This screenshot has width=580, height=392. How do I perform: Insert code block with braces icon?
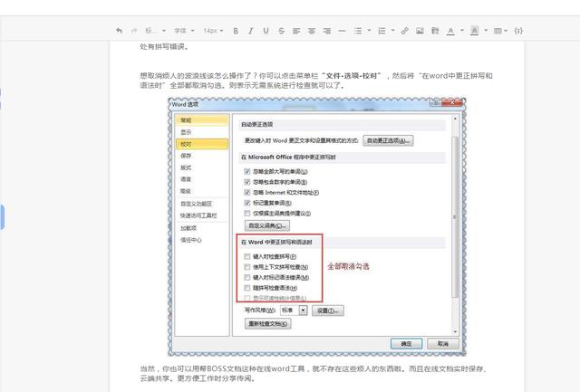click(x=518, y=31)
